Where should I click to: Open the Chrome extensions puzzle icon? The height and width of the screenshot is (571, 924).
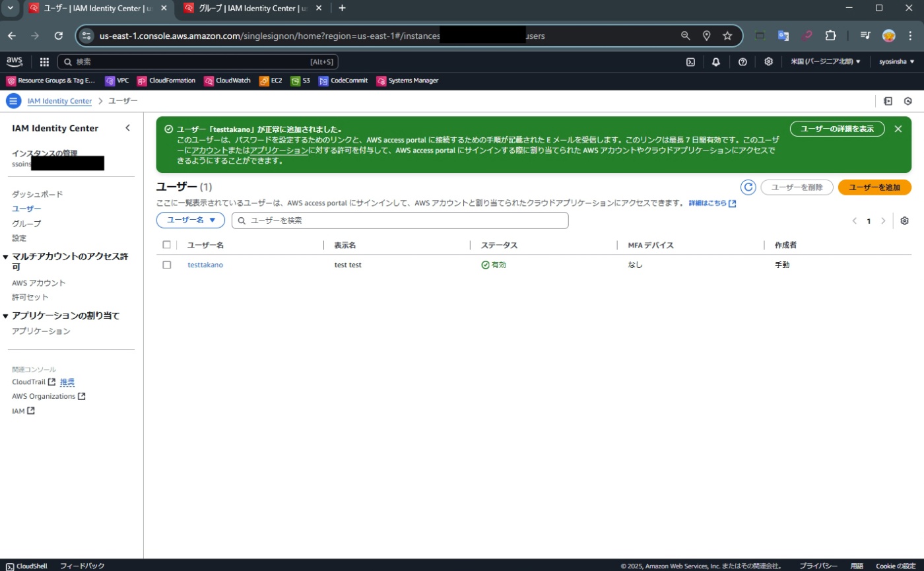830,36
